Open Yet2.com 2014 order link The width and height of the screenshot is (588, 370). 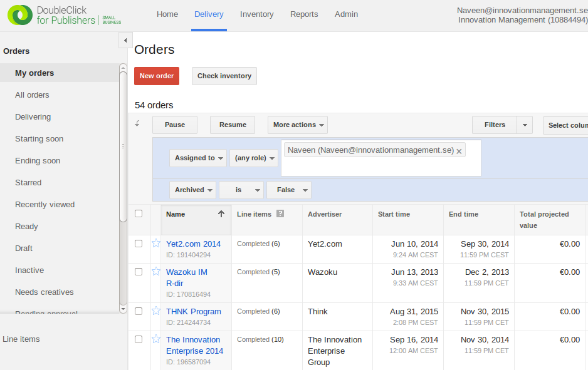[x=194, y=244]
